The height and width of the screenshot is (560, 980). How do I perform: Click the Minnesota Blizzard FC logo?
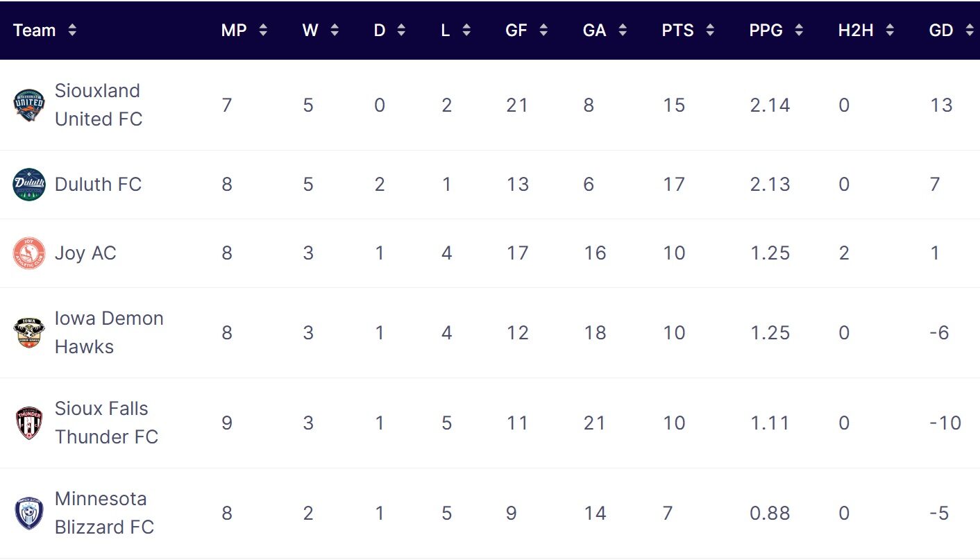click(29, 513)
